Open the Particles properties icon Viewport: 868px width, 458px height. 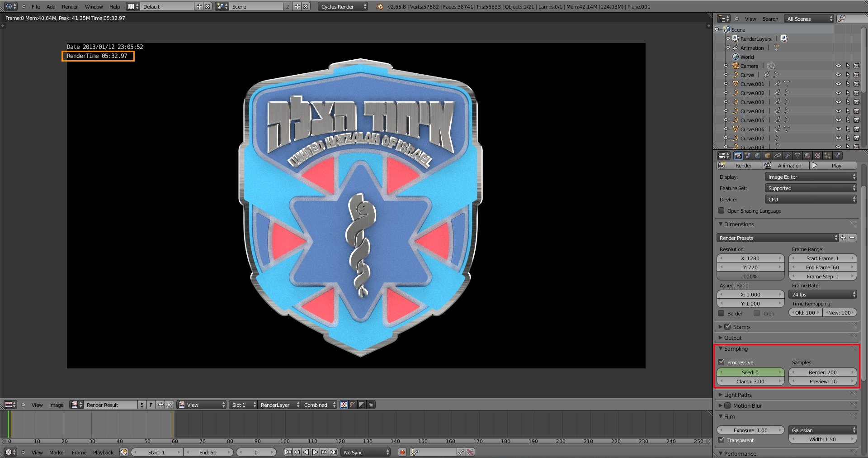(827, 156)
